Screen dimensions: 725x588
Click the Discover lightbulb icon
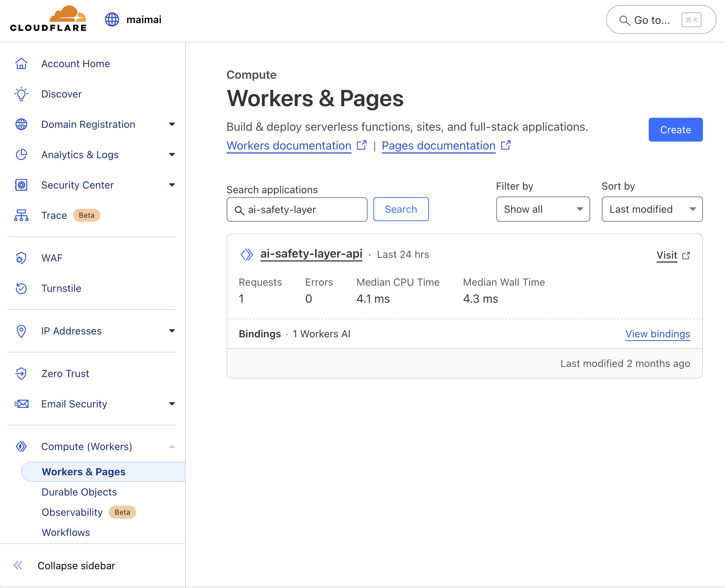pos(21,94)
